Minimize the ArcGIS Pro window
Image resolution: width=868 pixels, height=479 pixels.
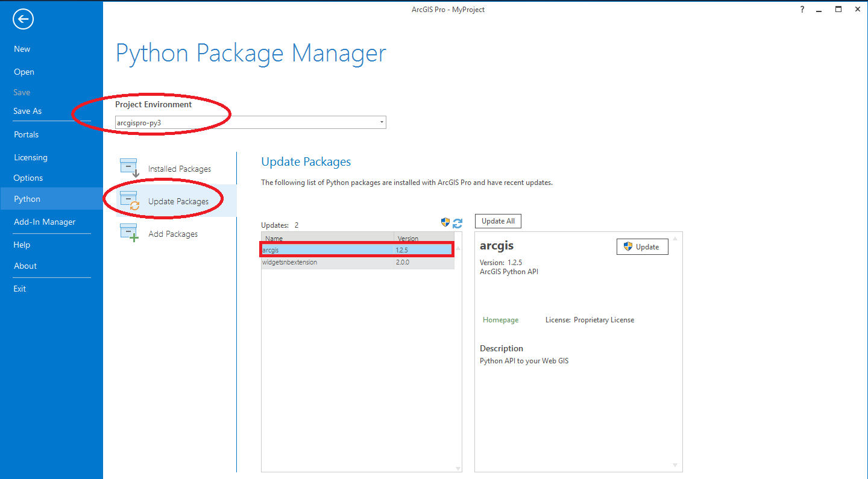[x=820, y=10]
